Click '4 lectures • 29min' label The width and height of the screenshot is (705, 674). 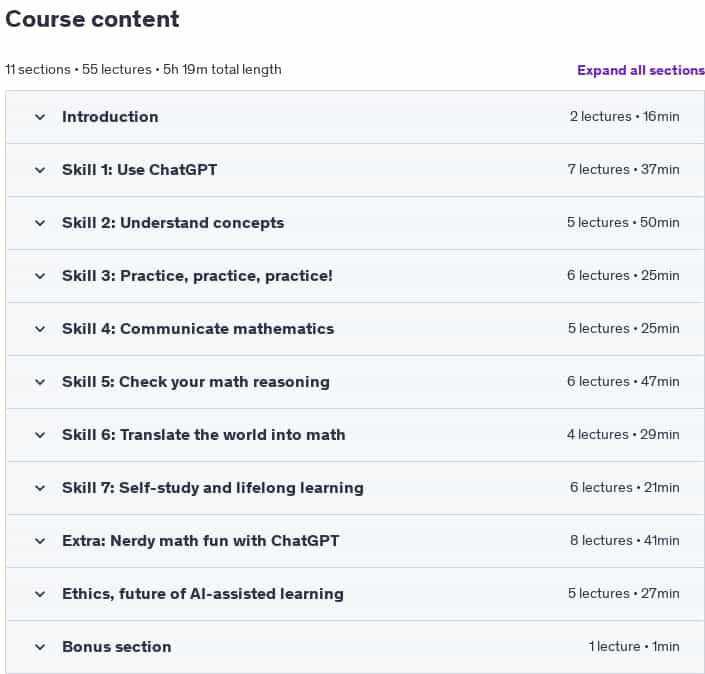[x=623, y=434]
